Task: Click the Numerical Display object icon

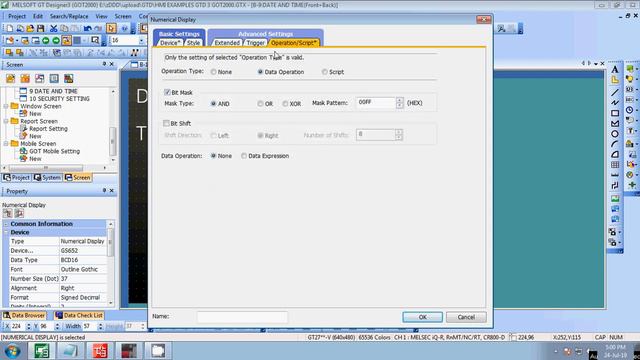Action: pyautogui.click(x=630, y=89)
